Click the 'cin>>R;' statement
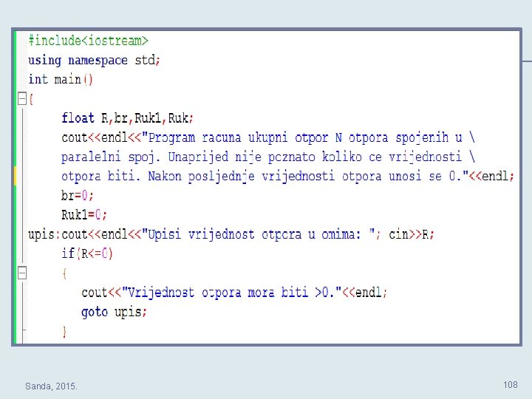Screen dimensions: 532x399 coord(412,234)
